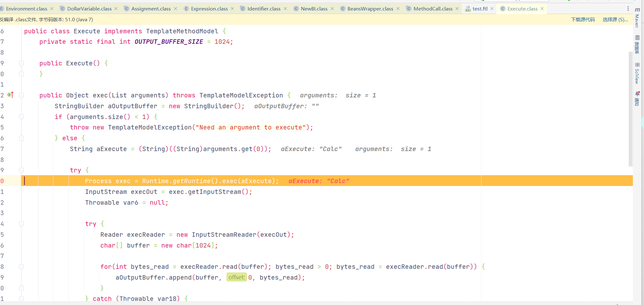Close the test.ftl tab
This screenshot has width=644, height=305.
pos(492,9)
